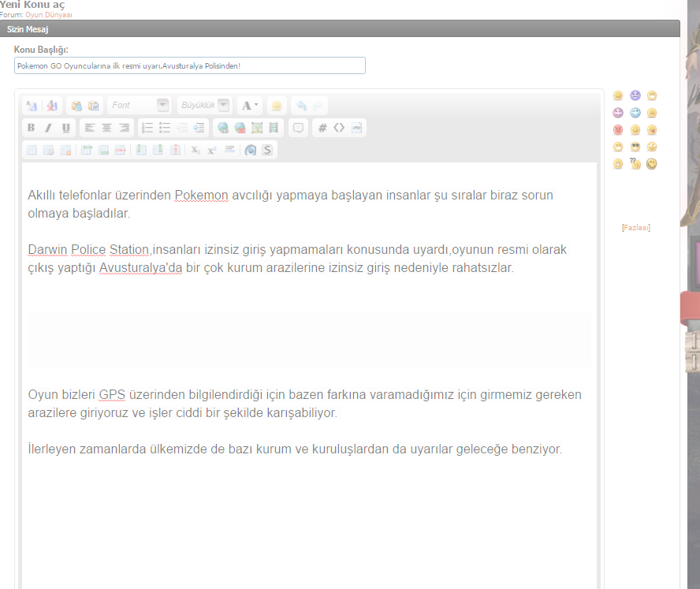Click the underlined 'Darwin Police Station' text

(x=88, y=250)
